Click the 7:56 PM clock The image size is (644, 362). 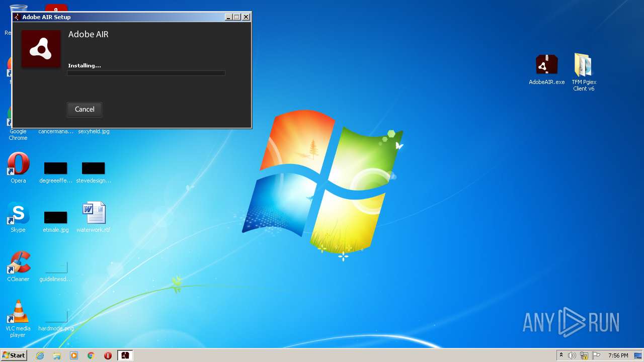pos(618,355)
